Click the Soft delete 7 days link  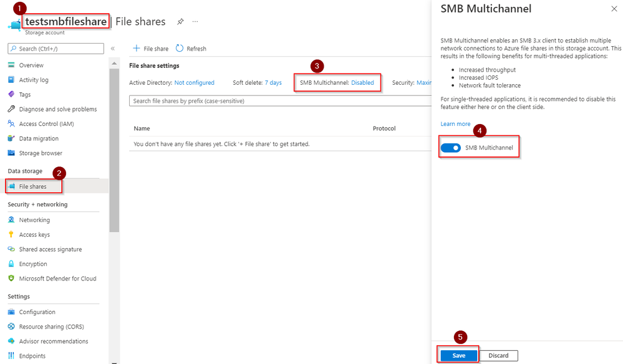pyautogui.click(x=273, y=82)
